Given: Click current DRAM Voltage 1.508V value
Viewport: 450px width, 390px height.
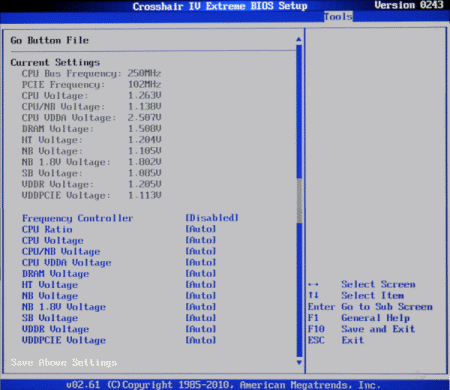Looking at the screenshot, I should pyautogui.click(x=144, y=128).
